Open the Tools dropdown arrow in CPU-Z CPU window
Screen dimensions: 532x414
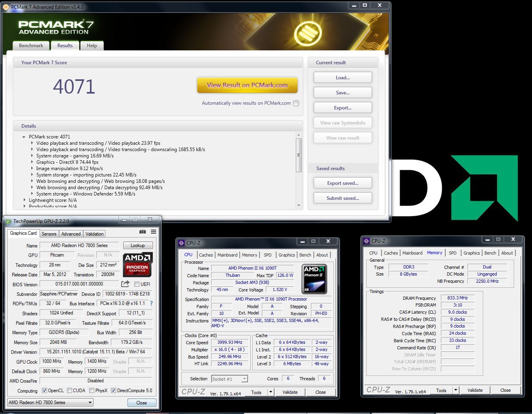click(x=271, y=392)
